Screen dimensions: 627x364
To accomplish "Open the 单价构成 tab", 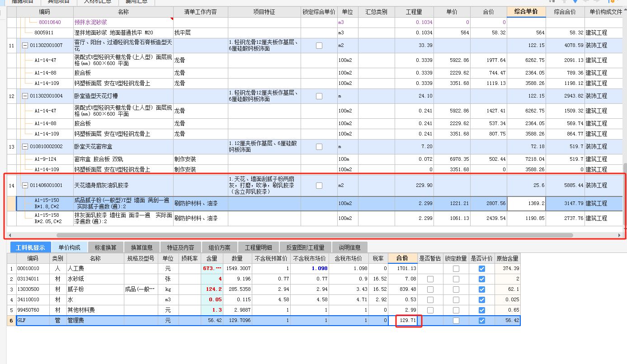I will [69, 247].
